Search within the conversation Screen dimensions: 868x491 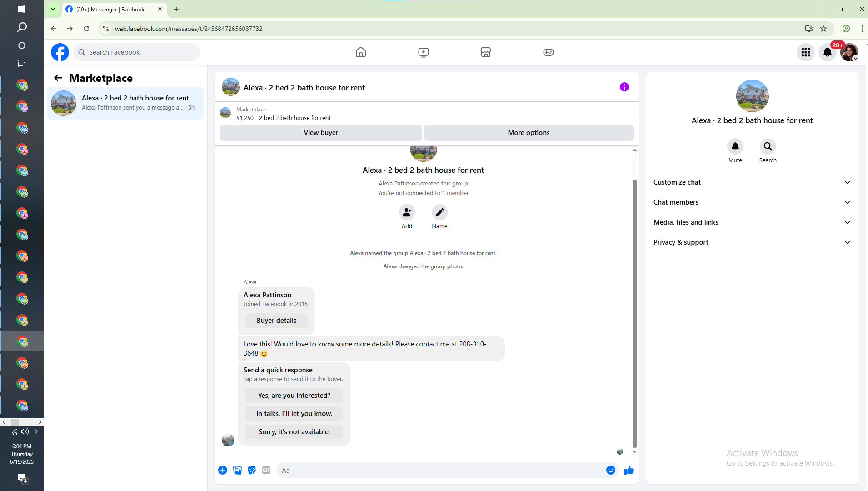coord(768,146)
